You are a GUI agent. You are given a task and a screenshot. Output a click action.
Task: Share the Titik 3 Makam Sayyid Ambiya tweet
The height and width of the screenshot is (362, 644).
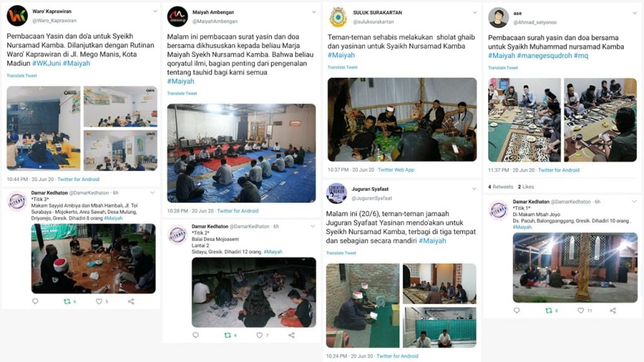point(131,301)
